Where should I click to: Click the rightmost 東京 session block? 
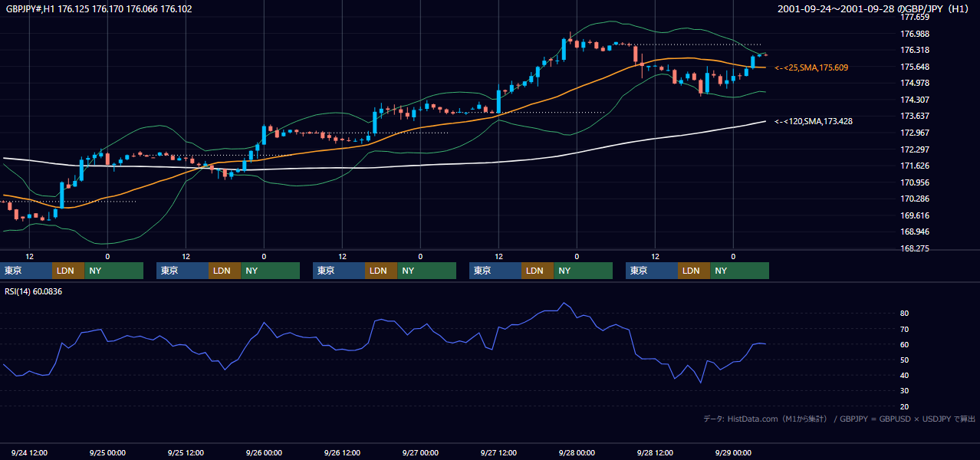pos(652,271)
